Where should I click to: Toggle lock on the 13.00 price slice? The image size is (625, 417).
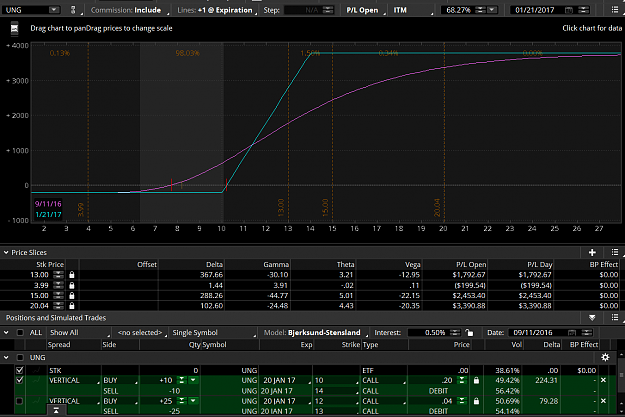[x=72, y=275]
